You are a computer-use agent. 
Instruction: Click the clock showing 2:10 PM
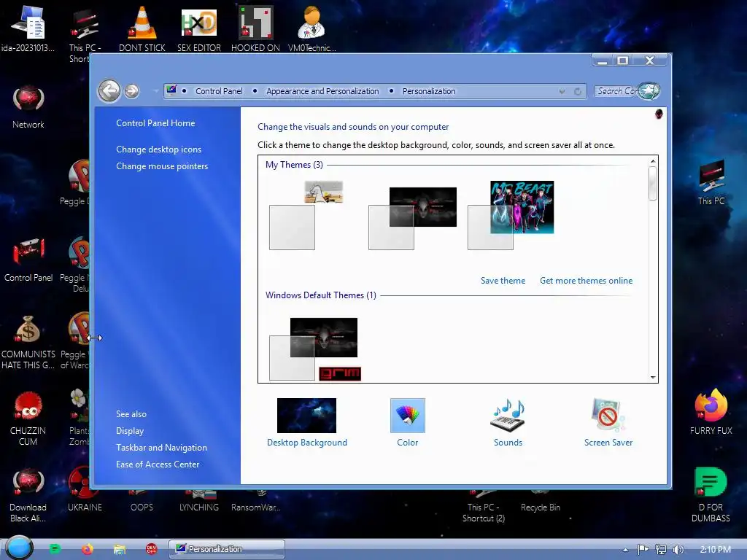[x=715, y=550]
